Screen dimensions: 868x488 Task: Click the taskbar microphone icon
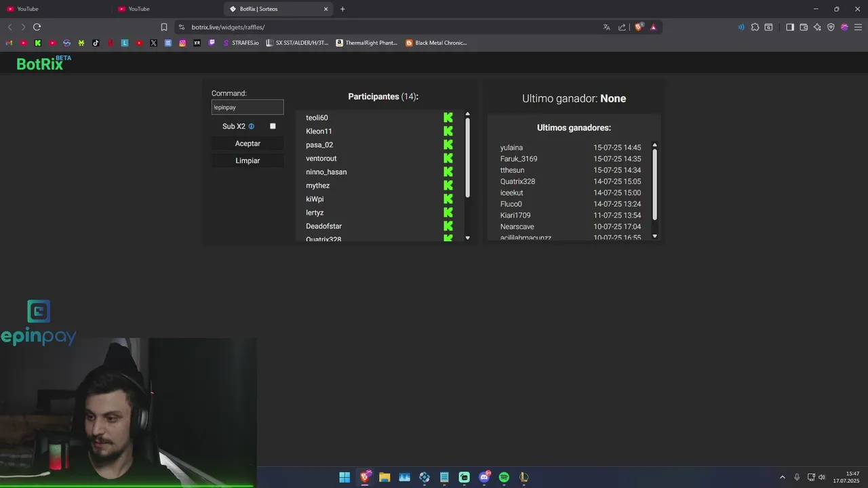tap(797, 477)
